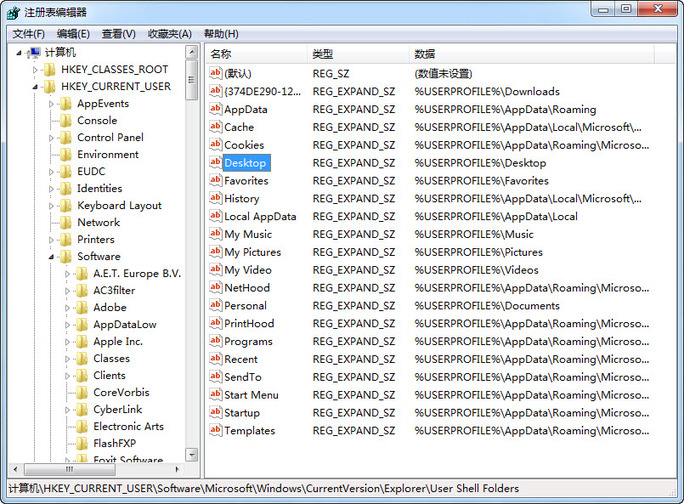Collapse the 计算机 root node
Screen dimensions: 684x504
pyautogui.click(x=19, y=53)
